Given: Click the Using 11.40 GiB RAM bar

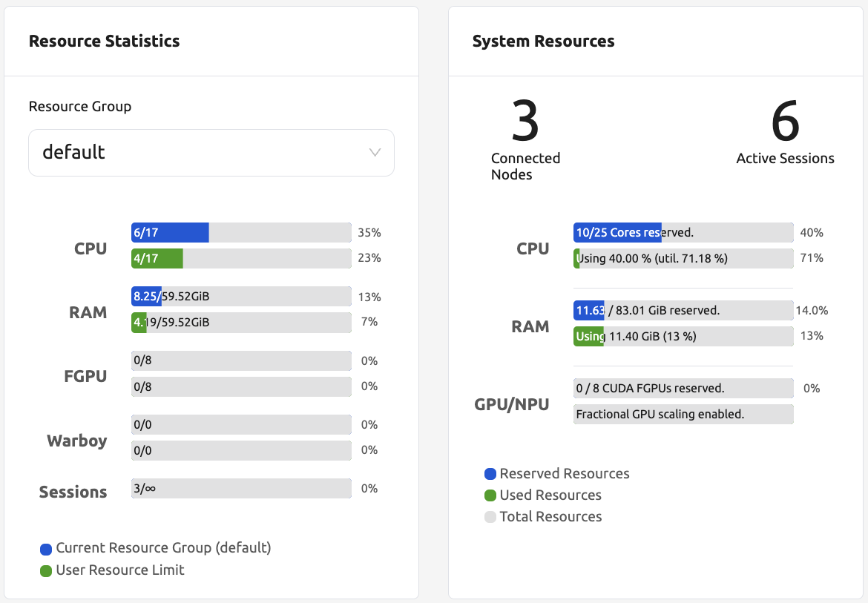Looking at the screenshot, I should point(683,336).
